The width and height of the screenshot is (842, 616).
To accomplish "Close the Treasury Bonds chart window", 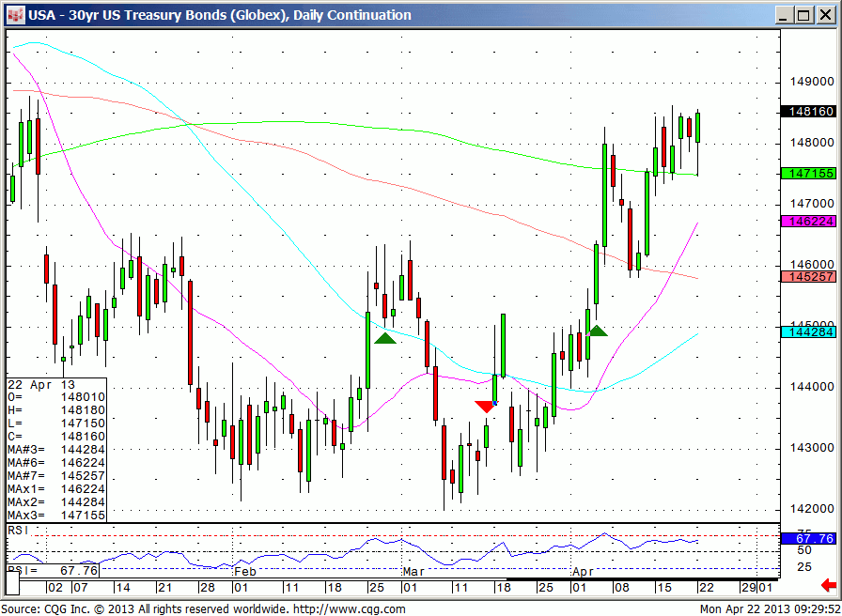I will pos(825,15).
